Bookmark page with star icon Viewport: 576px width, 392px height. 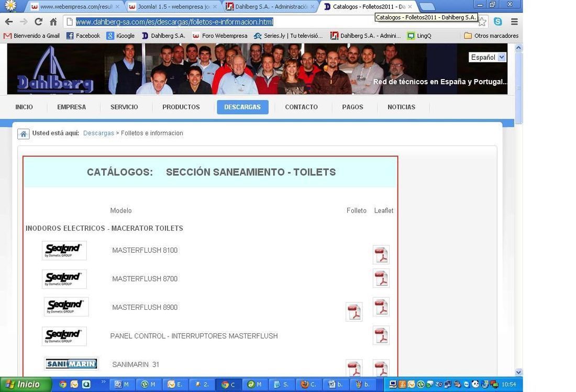coord(482,22)
